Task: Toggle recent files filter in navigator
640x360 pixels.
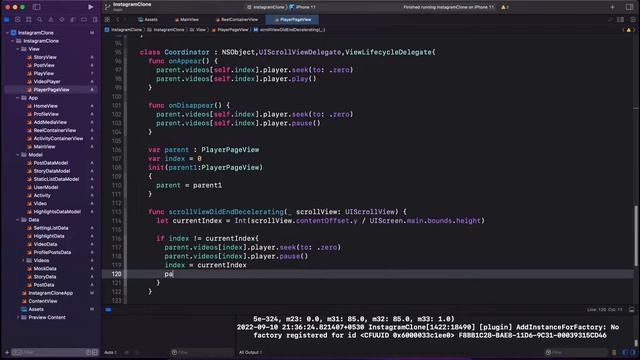Action: tap(88, 352)
